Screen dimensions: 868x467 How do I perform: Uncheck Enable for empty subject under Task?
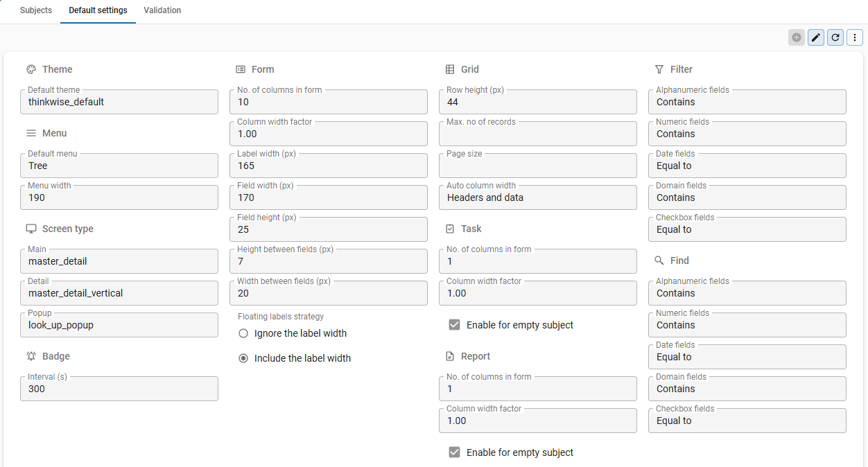454,324
